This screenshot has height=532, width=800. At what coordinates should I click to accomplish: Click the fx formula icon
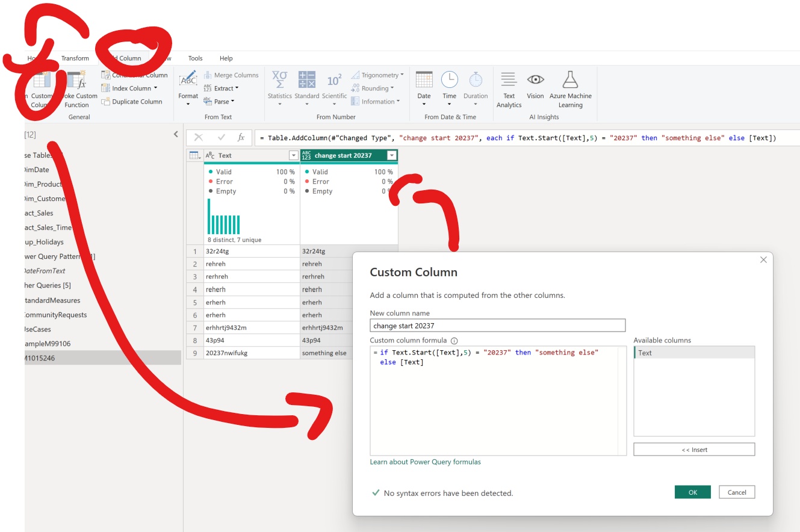241,138
